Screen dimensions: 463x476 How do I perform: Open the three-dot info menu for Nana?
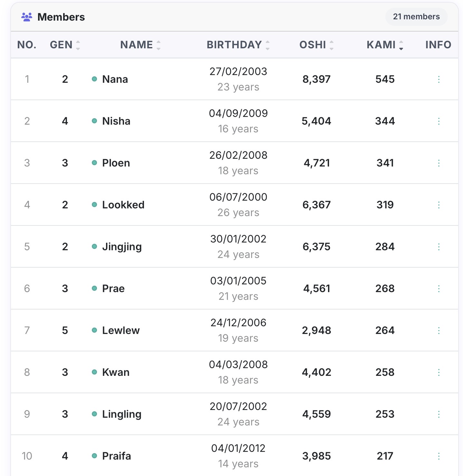click(439, 79)
